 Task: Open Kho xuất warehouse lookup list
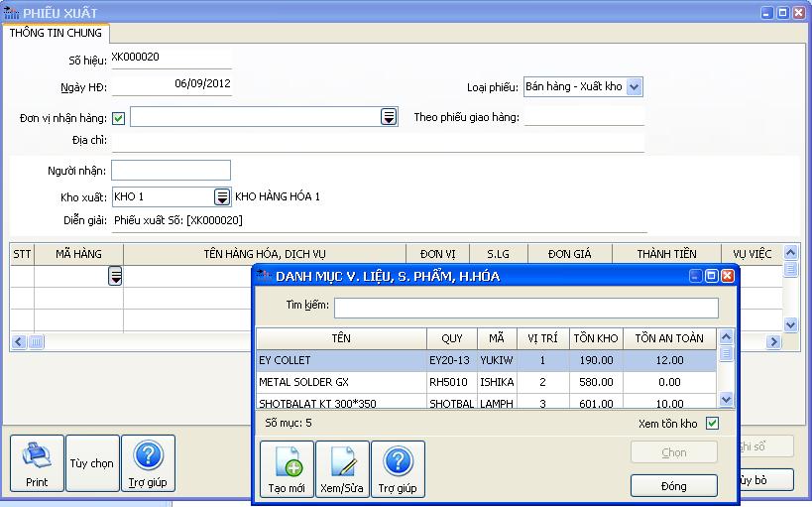tap(222, 197)
